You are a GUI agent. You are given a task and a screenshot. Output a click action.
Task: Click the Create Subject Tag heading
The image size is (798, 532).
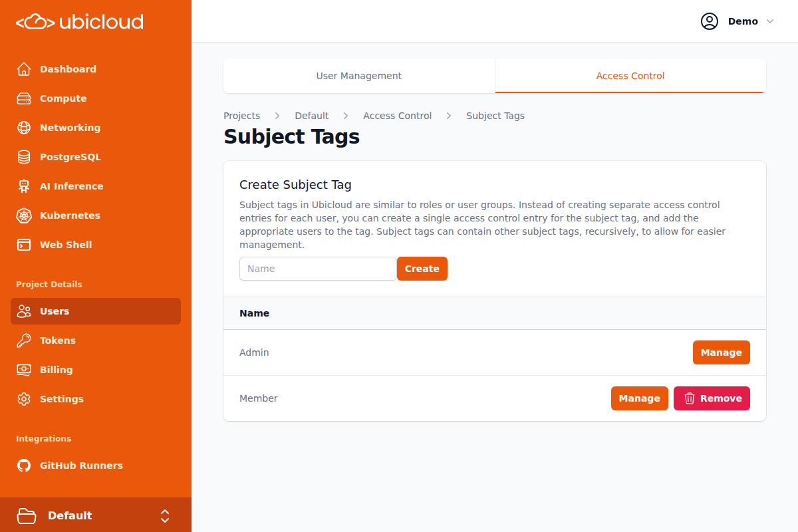(x=295, y=185)
